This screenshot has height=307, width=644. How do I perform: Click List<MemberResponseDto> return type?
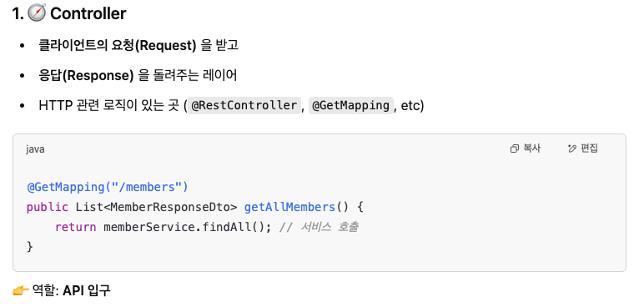(x=157, y=207)
